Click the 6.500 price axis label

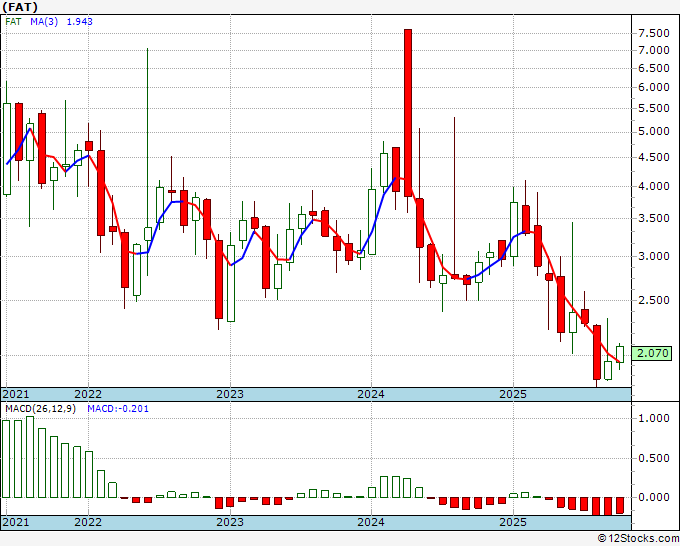click(654, 69)
